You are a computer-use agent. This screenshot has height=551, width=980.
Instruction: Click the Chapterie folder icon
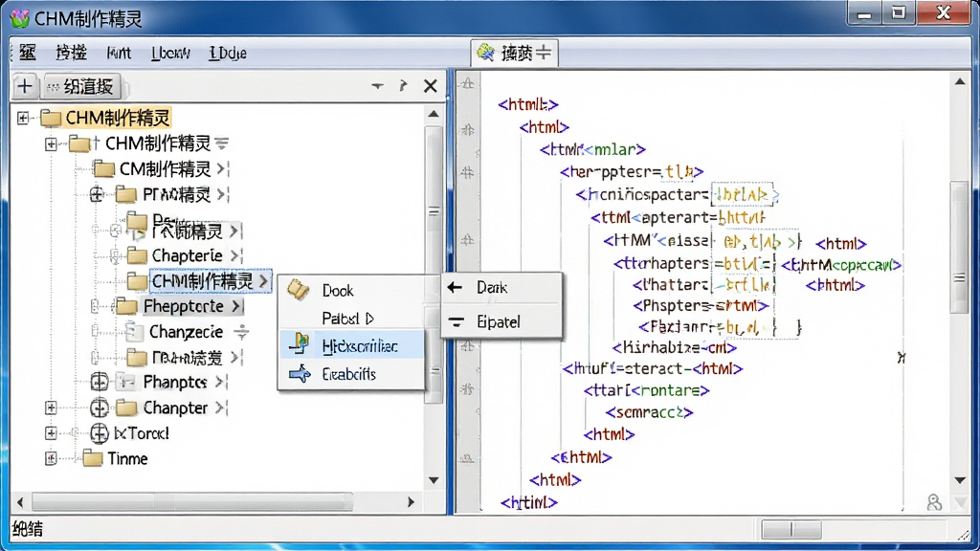(x=137, y=255)
